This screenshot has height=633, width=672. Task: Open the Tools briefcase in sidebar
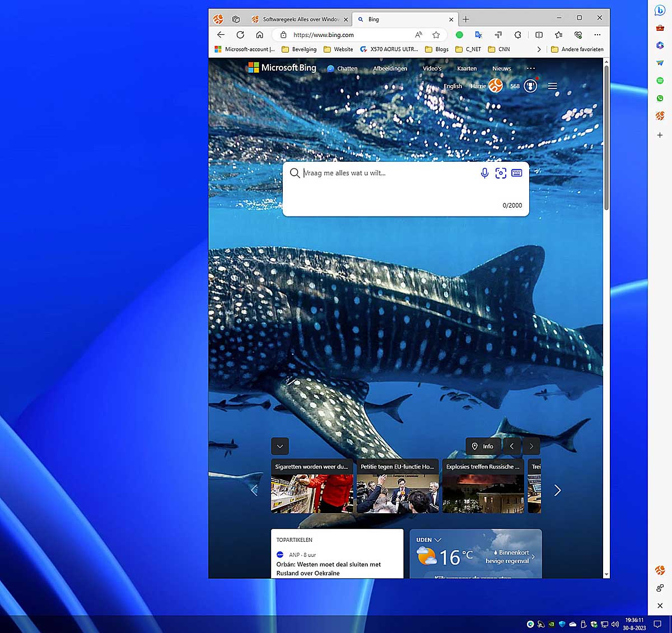click(660, 27)
